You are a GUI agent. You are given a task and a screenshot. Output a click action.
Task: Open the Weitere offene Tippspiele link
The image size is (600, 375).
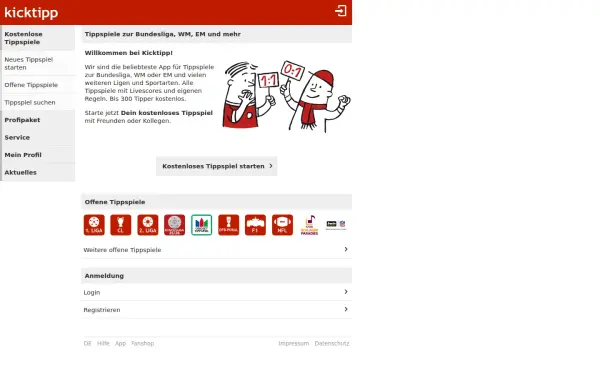(x=216, y=249)
